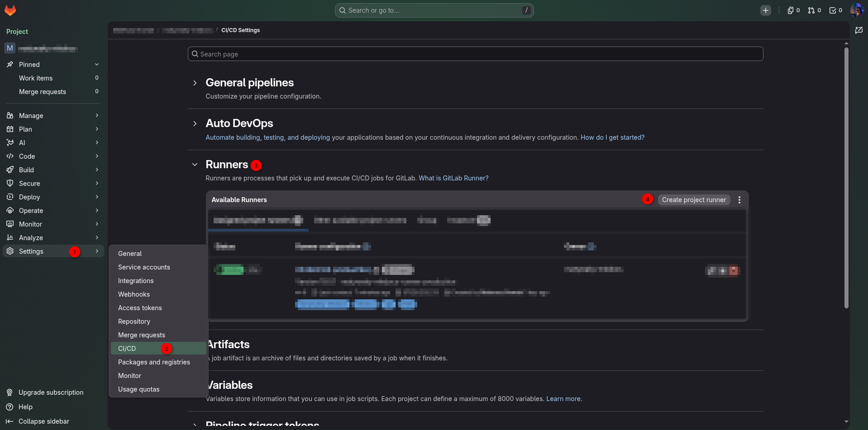This screenshot has height=430, width=868.
Task: Click the Code brackets icon
Action: click(x=10, y=156)
